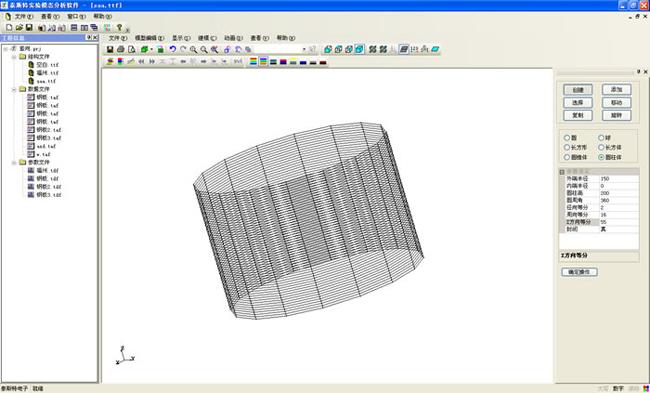Select the 球 (sphere) radio button
Screen dimensions: 650x393
(x=601, y=138)
